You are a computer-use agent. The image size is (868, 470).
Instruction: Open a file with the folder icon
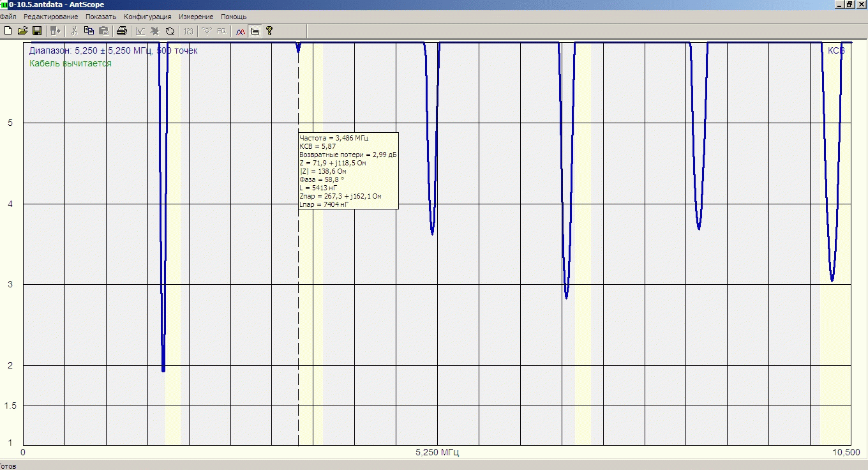(x=22, y=31)
